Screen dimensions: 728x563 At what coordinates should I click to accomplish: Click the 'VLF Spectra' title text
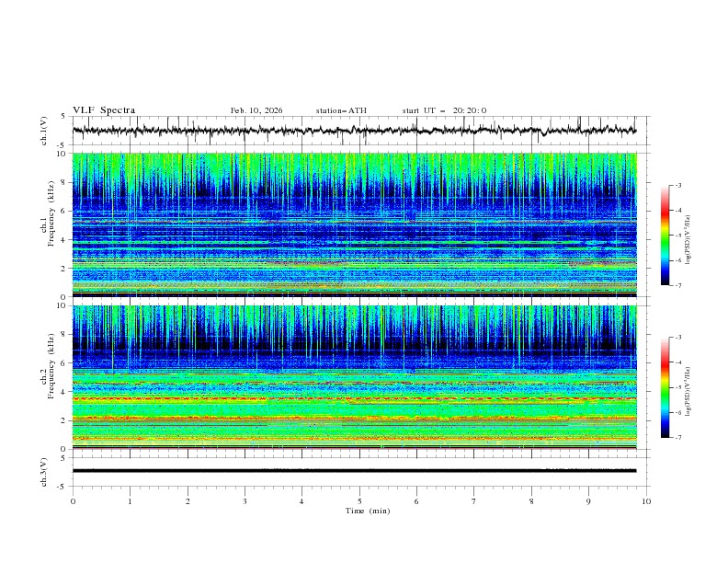[104, 110]
